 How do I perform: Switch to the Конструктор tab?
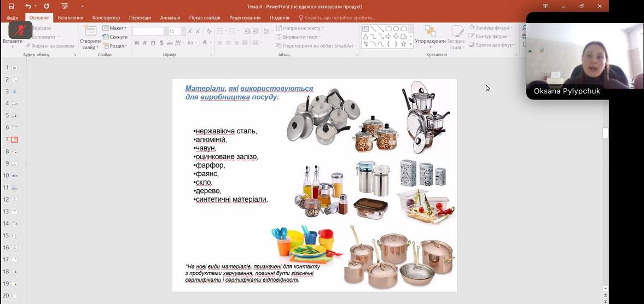(106, 17)
